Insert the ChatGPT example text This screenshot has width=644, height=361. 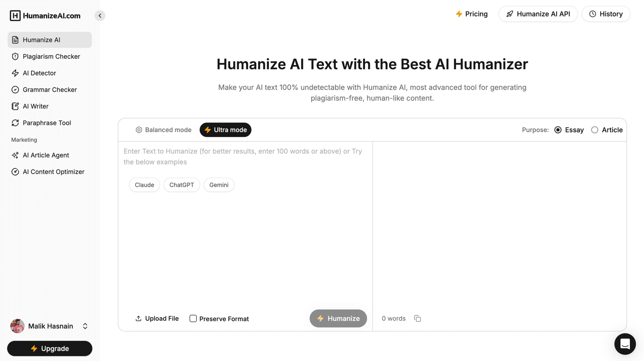182,185
